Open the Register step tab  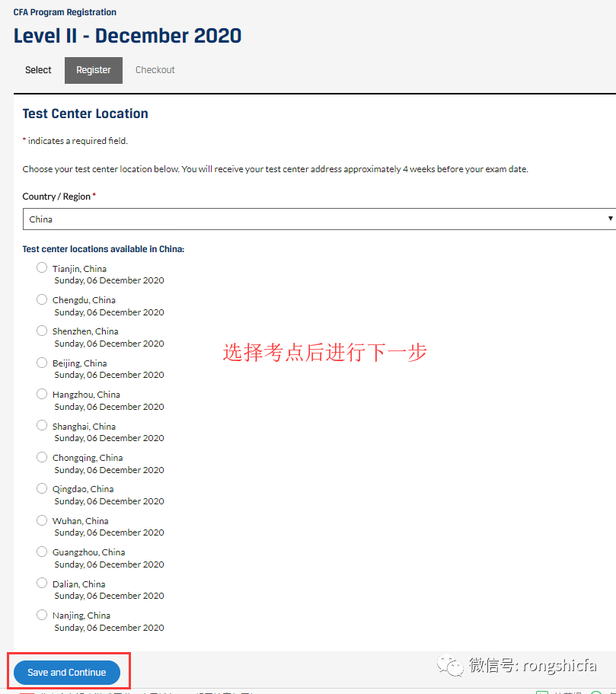click(94, 70)
